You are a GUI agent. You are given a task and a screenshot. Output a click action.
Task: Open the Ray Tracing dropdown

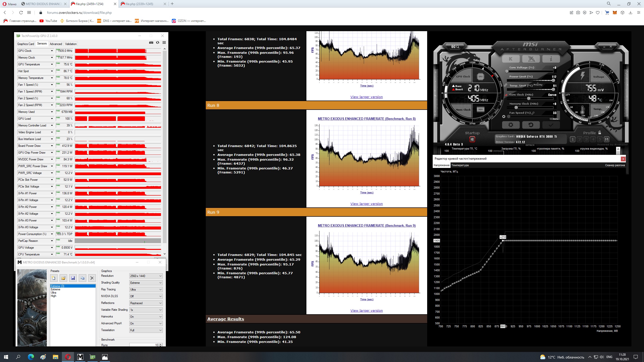146,290
